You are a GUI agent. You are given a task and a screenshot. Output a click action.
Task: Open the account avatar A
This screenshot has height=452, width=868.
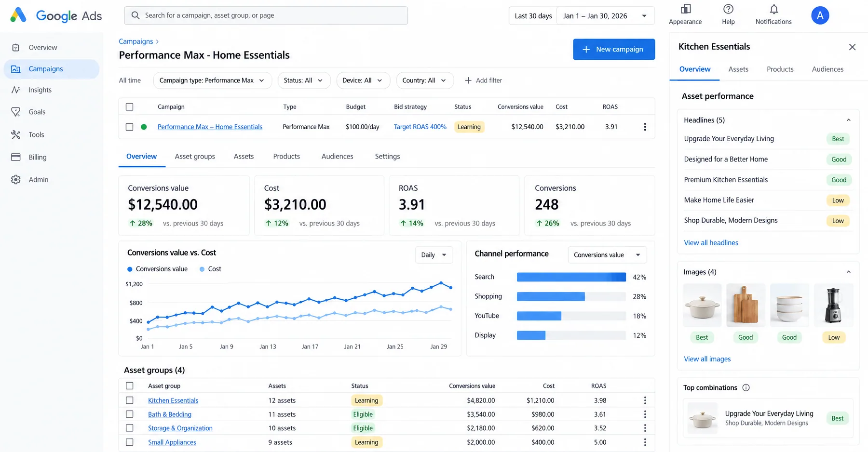(x=820, y=15)
